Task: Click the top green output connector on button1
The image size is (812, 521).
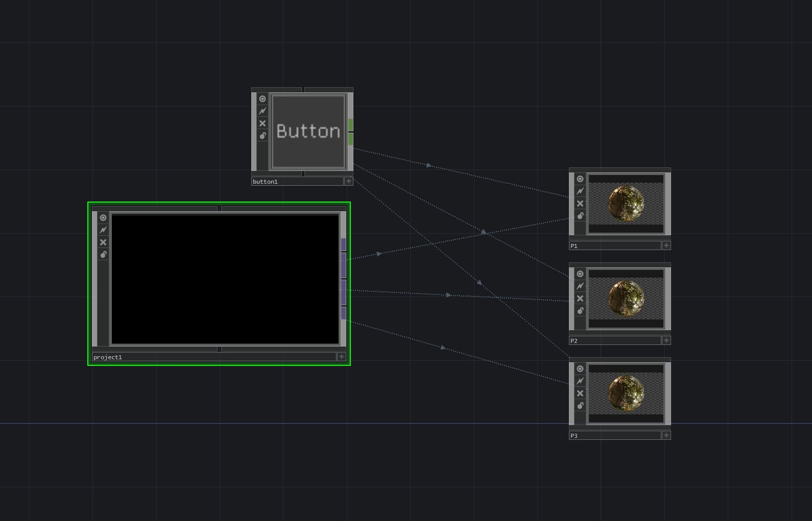Action: pos(351,125)
